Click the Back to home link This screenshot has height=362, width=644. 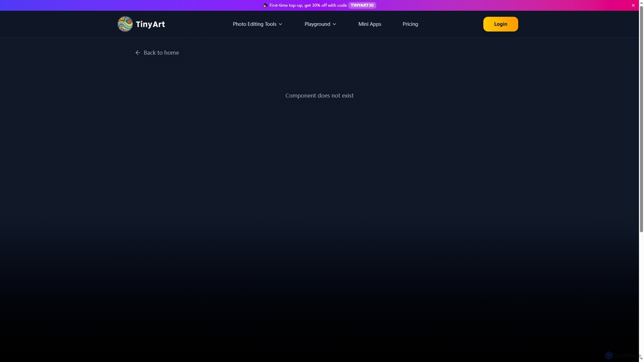157,52
